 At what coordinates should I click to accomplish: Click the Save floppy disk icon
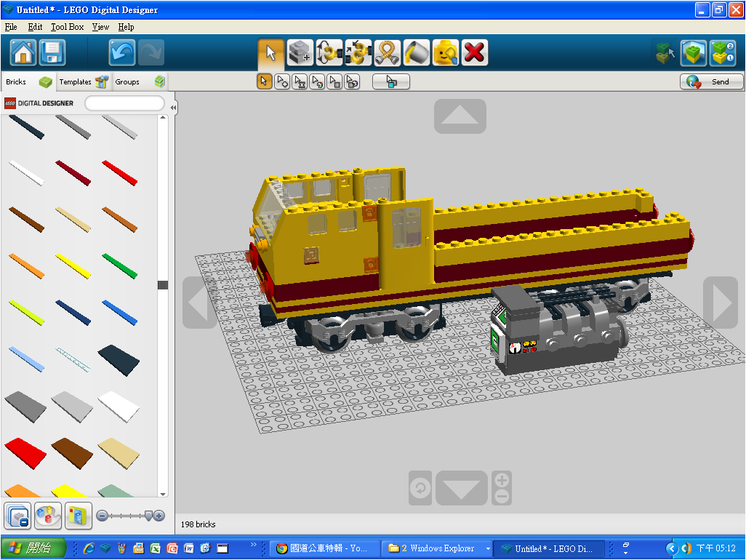[52, 52]
